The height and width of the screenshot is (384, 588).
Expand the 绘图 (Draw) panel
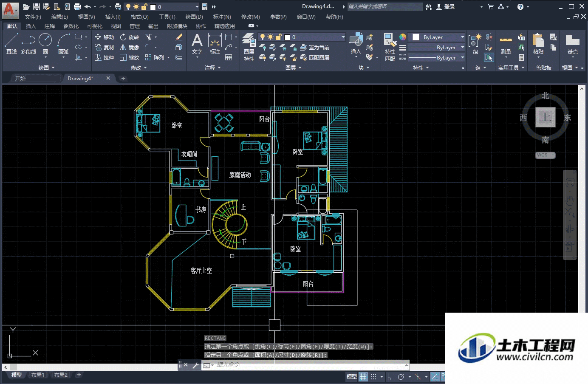[x=46, y=68]
